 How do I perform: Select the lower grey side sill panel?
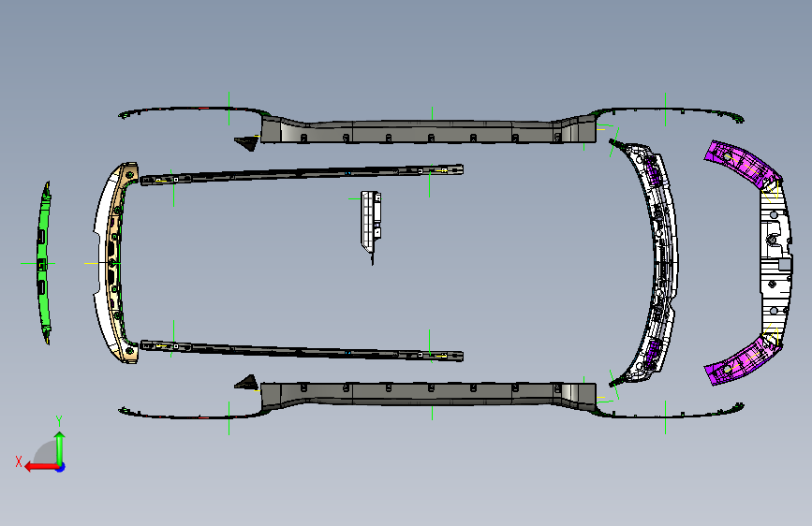(x=429, y=395)
